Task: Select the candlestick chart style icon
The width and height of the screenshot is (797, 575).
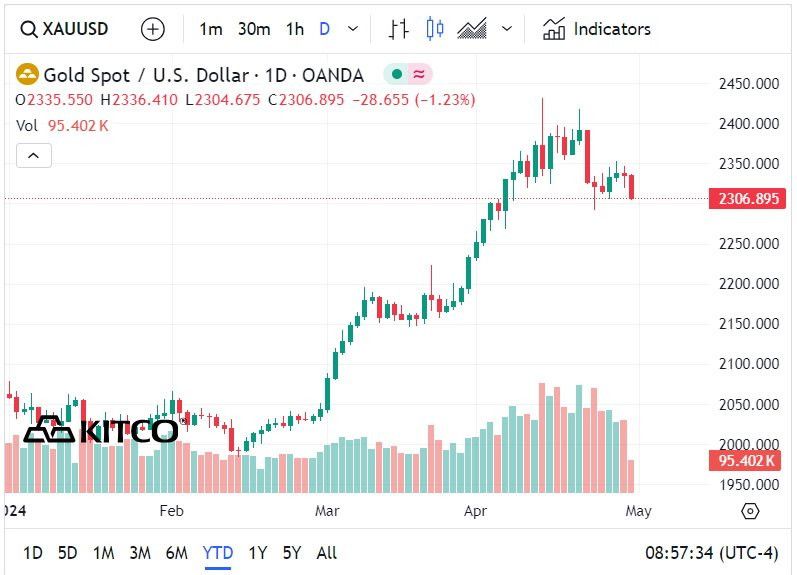Action: pyautogui.click(x=435, y=28)
